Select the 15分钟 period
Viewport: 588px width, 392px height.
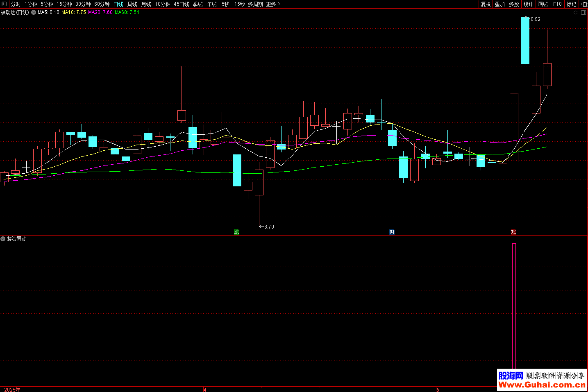click(64, 4)
